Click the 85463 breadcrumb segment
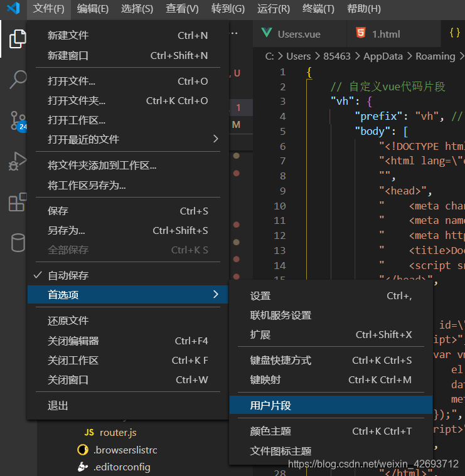 [337, 56]
